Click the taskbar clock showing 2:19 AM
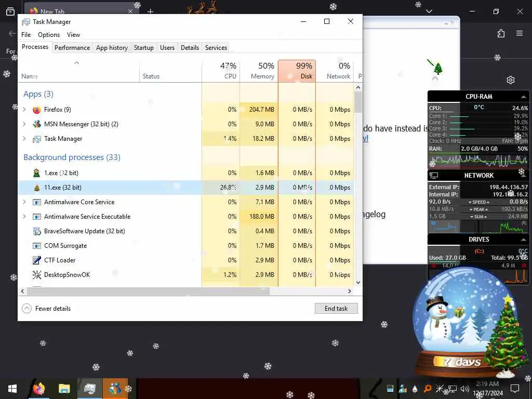532x399 pixels. pos(487,389)
